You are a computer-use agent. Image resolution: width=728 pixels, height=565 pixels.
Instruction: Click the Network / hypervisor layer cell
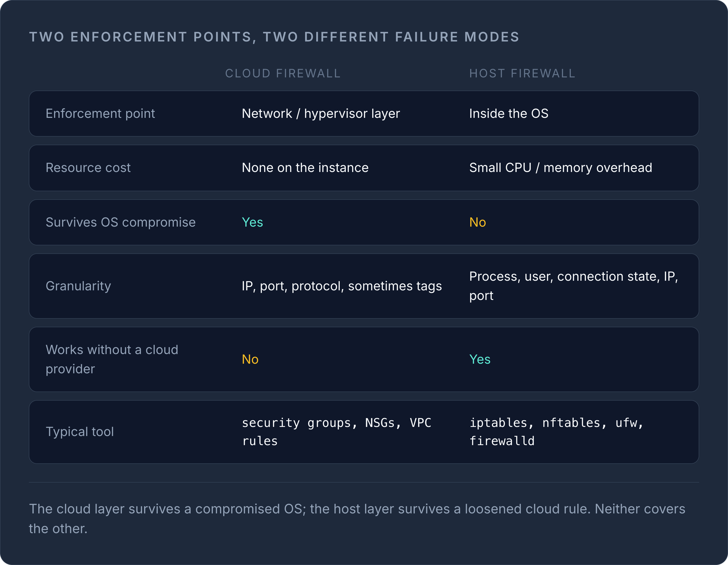(321, 113)
